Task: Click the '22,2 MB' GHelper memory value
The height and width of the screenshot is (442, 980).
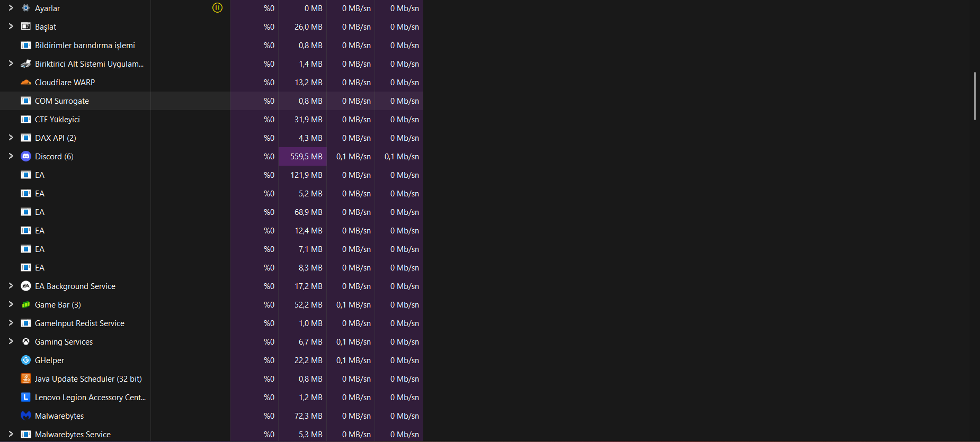Action: (x=308, y=360)
